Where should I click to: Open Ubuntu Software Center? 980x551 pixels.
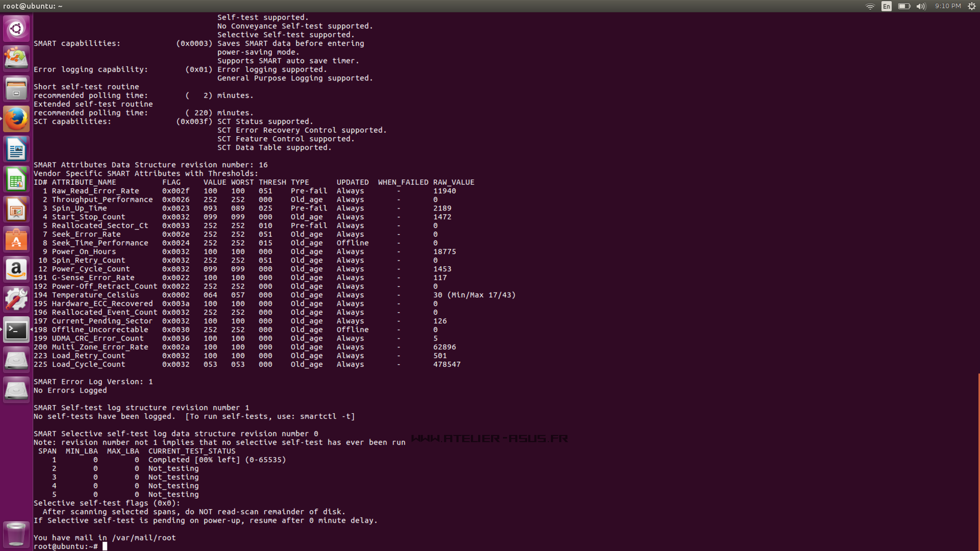pyautogui.click(x=16, y=239)
